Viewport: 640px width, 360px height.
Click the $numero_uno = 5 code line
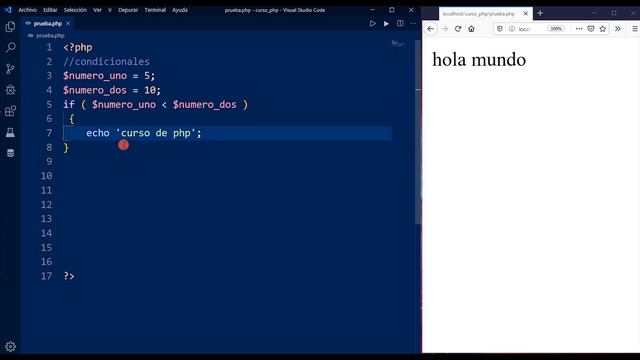(x=109, y=76)
